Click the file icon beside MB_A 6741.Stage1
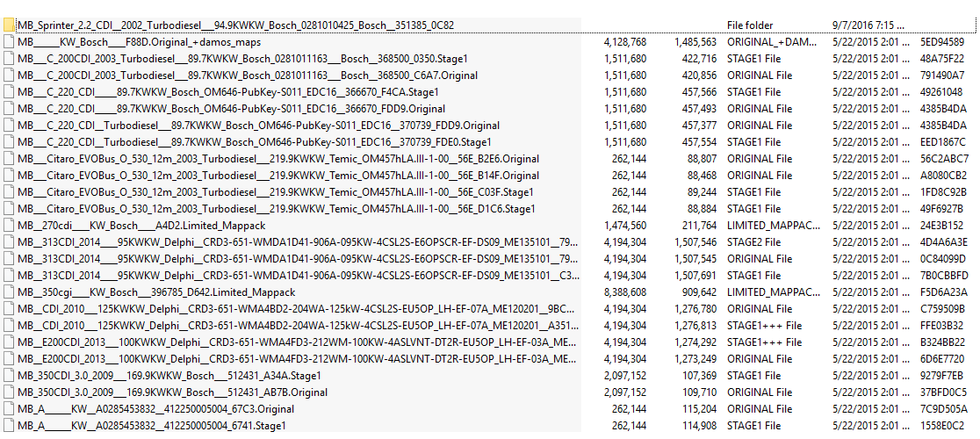This screenshot has width=980, height=439. (x=8, y=425)
